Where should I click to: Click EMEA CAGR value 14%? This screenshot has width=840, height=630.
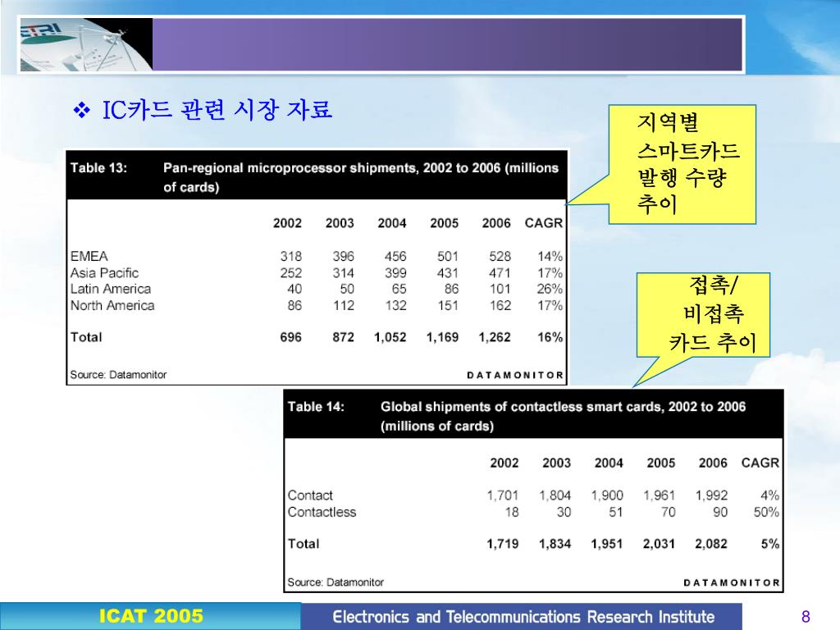tap(550, 256)
